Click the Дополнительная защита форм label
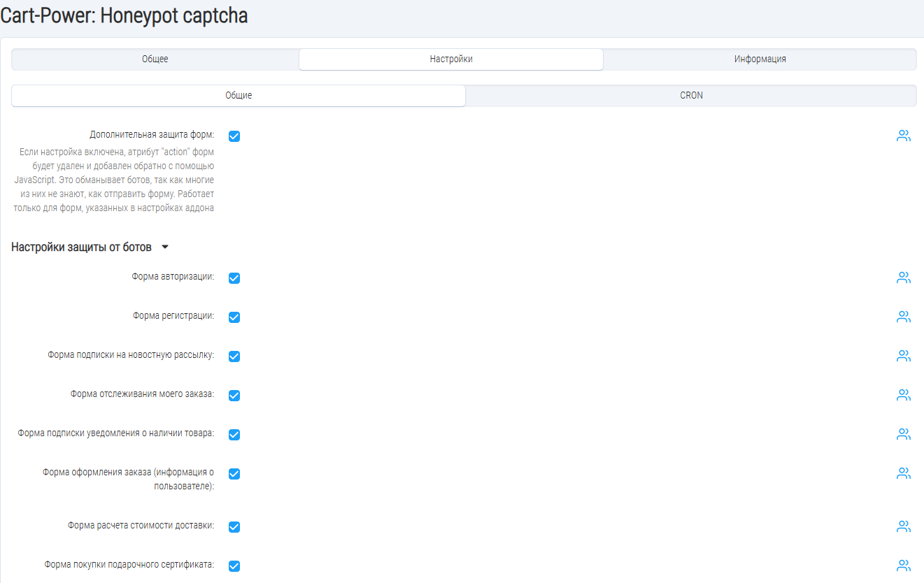This screenshot has height=583, width=924. 152,135
